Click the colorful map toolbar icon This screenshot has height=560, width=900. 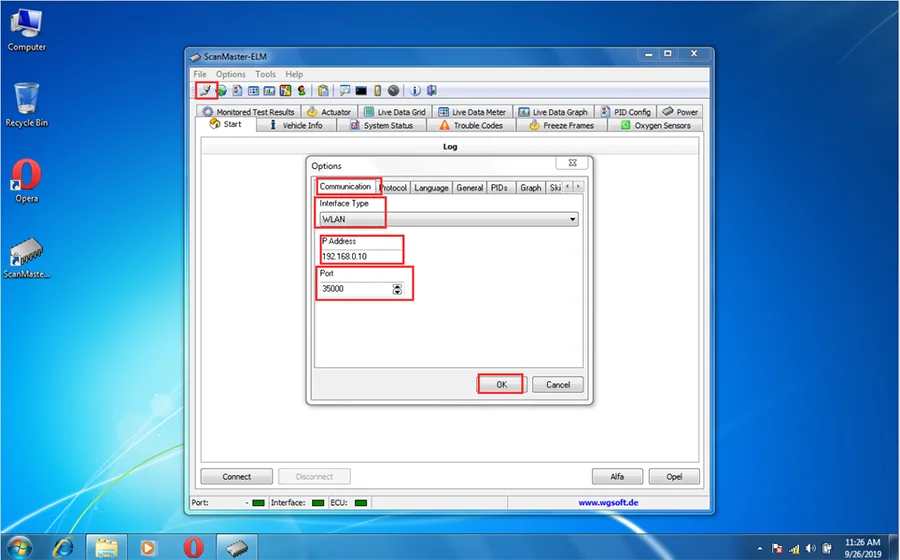click(285, 91)
